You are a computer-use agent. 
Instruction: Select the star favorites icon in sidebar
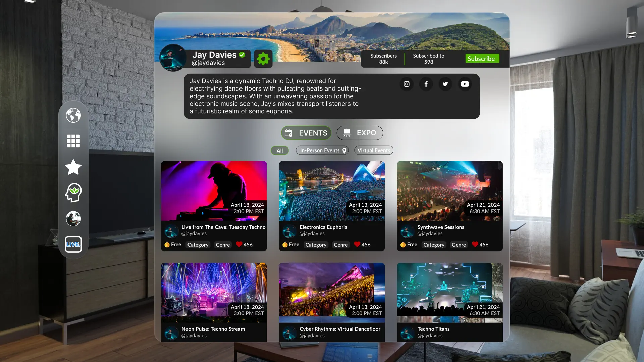click(73, 167)
